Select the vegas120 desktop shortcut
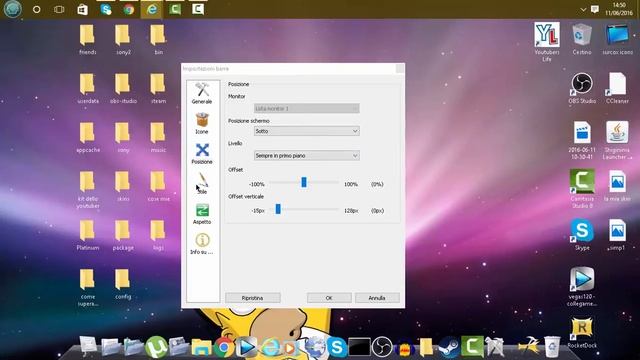The height and width of the screenshot is (360, 640). click(582, 287)
